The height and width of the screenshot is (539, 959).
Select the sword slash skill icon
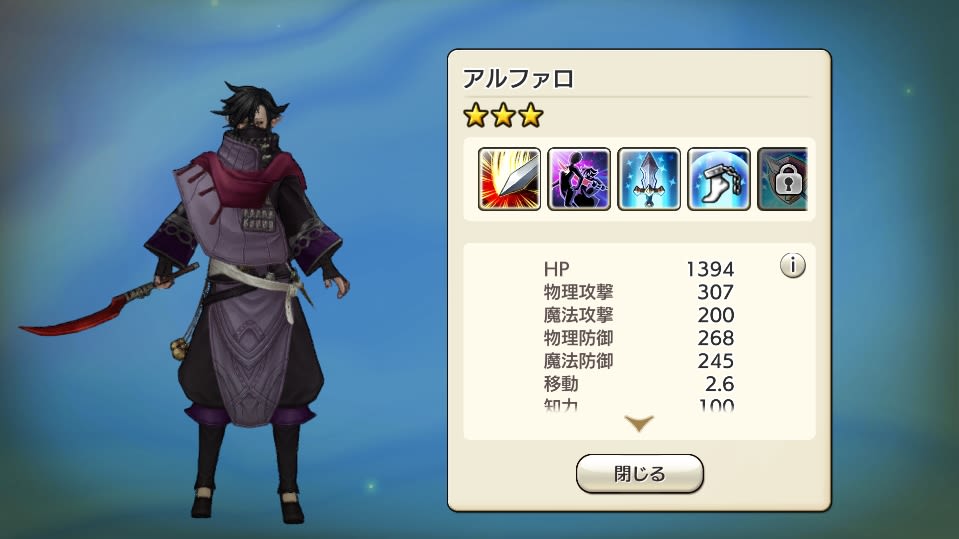pyautogui.click(x=509, y=179)
